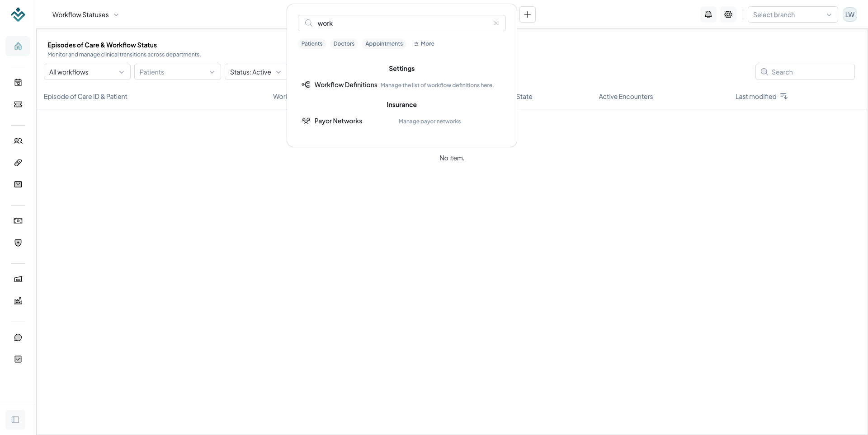Filter search by Appointments chip
This screenshot has width=868, height=435.
coord(384,44)
